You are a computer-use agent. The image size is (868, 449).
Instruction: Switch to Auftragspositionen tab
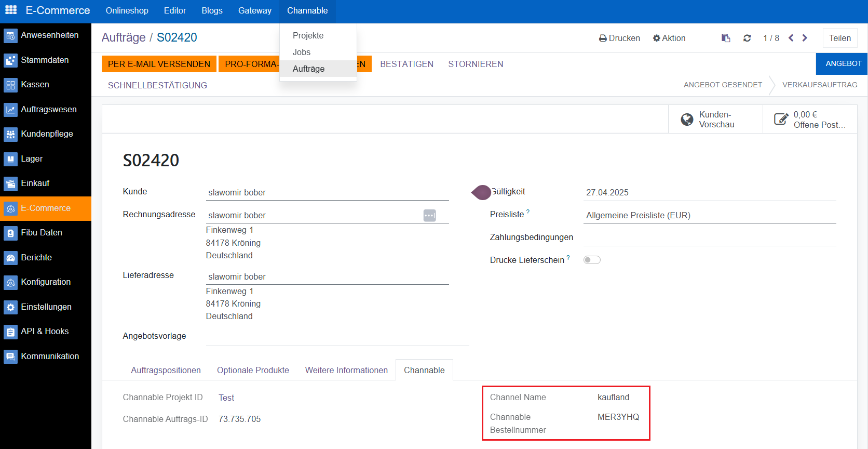click(166, 370)
